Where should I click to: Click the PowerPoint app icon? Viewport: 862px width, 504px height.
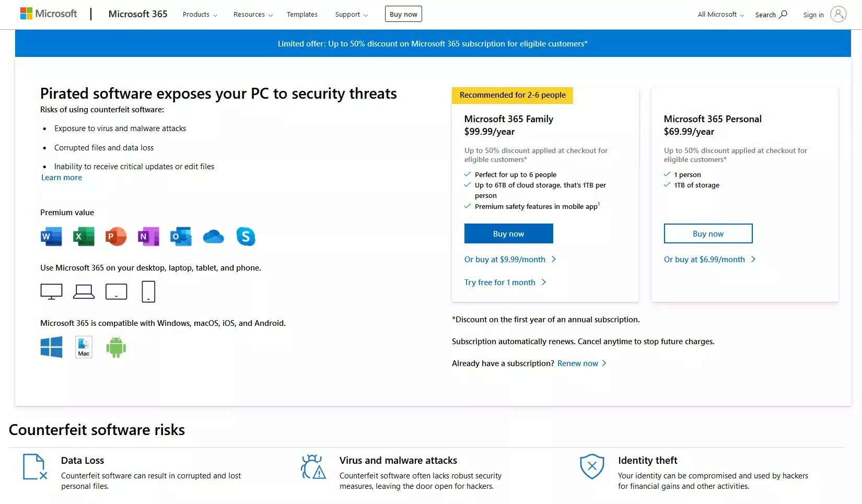[116, 237]
